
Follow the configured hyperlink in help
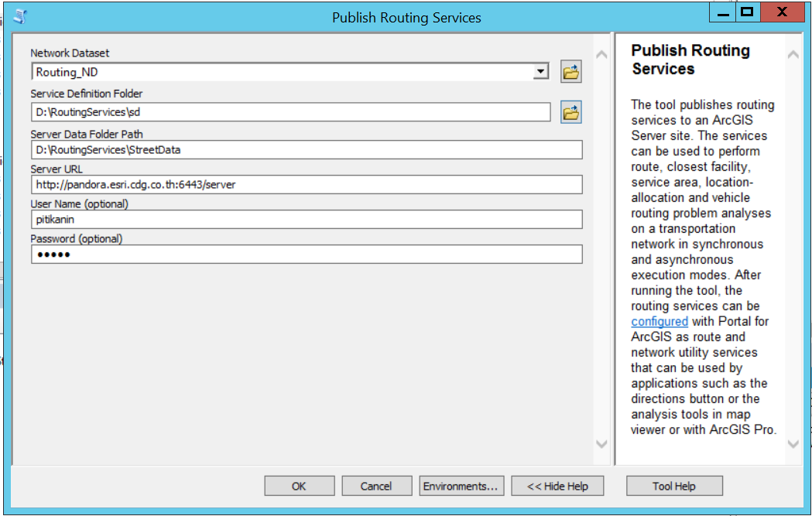pyautogui.click(x=660, y=321)
